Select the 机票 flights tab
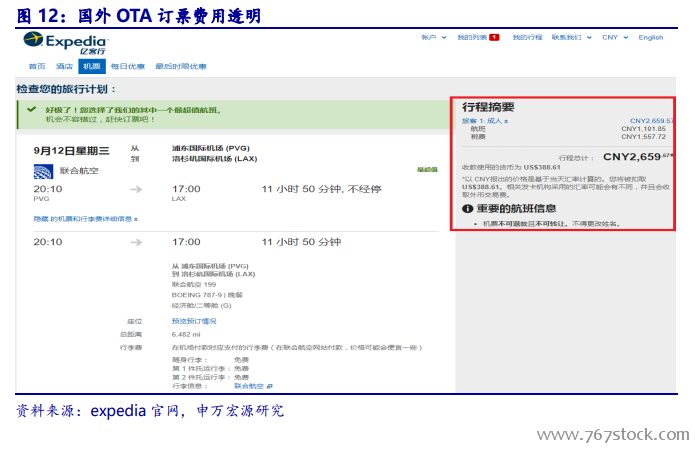The width and height of the screenshot is (695, 449). [x=92, y=66]
